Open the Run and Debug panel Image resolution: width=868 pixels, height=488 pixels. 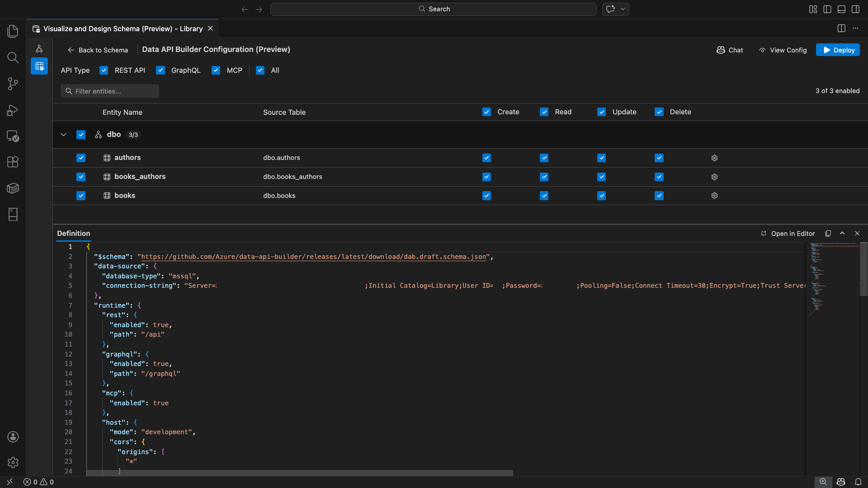(13, 110)
